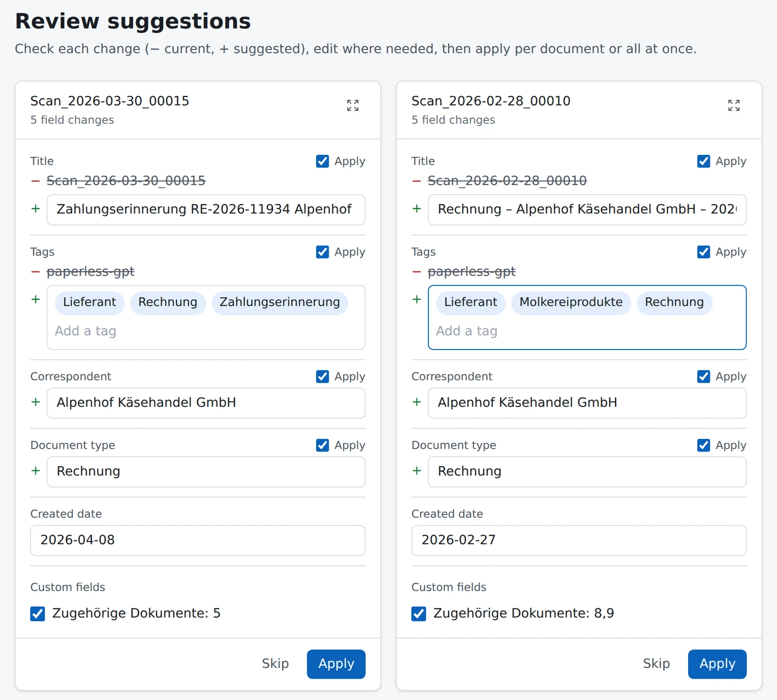
Task: Uncheck the Zugehörige Dokumente: 5 custom field
Action: 37,614
